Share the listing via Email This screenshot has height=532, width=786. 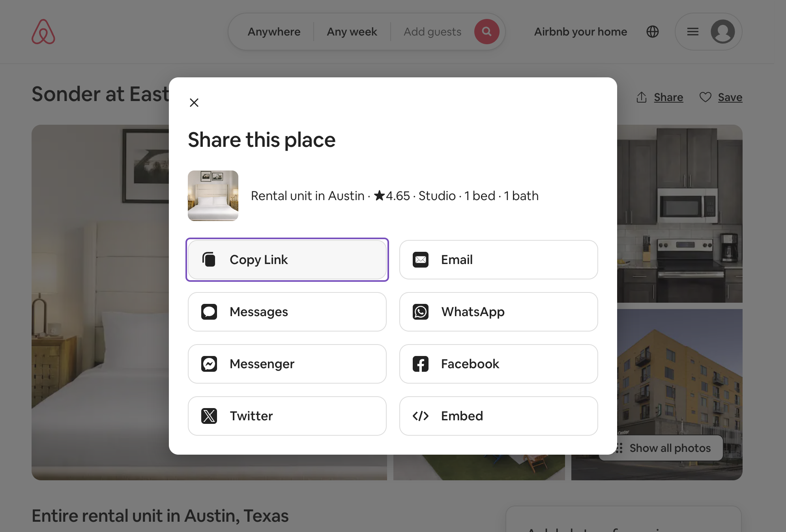tap(498, 260)
